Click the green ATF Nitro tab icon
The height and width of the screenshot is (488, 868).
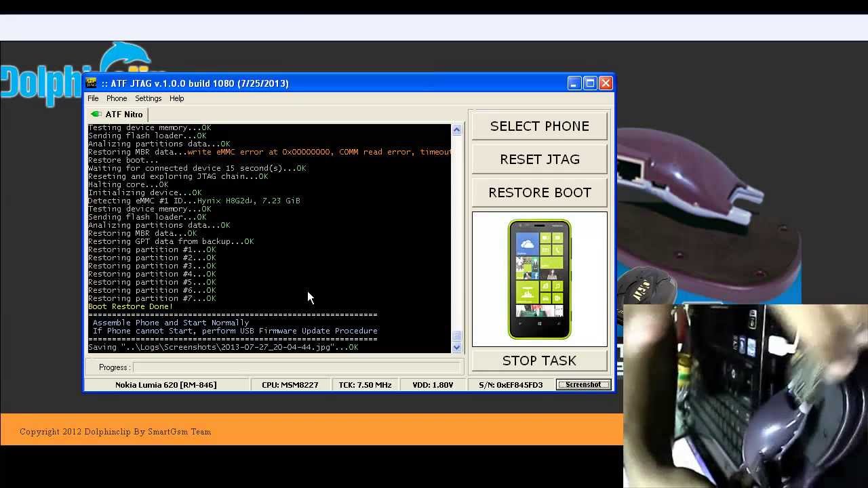pos(96,115)
